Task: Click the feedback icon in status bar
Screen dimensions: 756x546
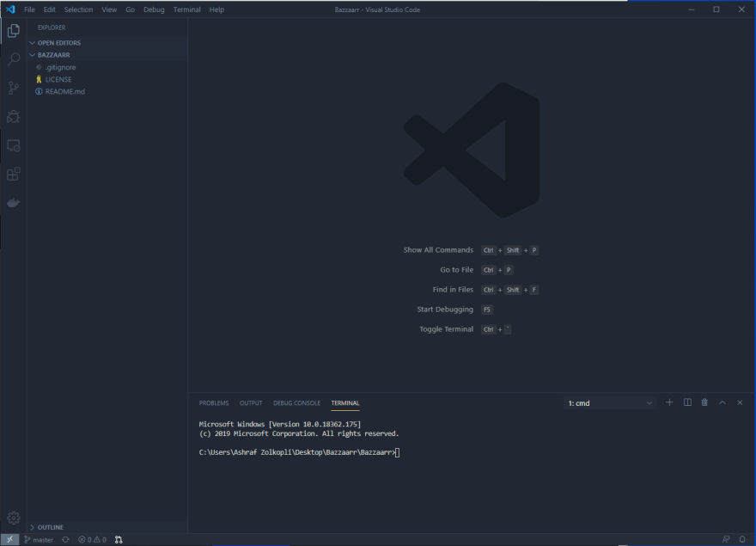Action: click(726, 540)
